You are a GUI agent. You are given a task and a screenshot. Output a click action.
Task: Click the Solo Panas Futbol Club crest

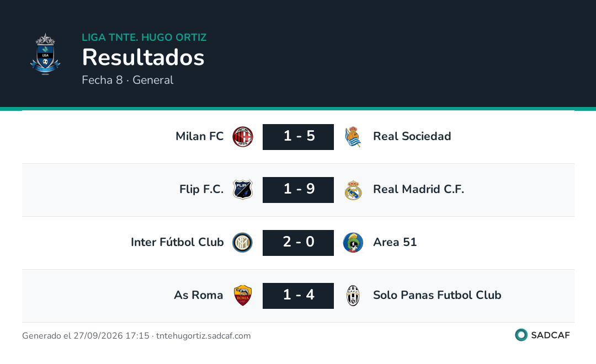point(353,296)
